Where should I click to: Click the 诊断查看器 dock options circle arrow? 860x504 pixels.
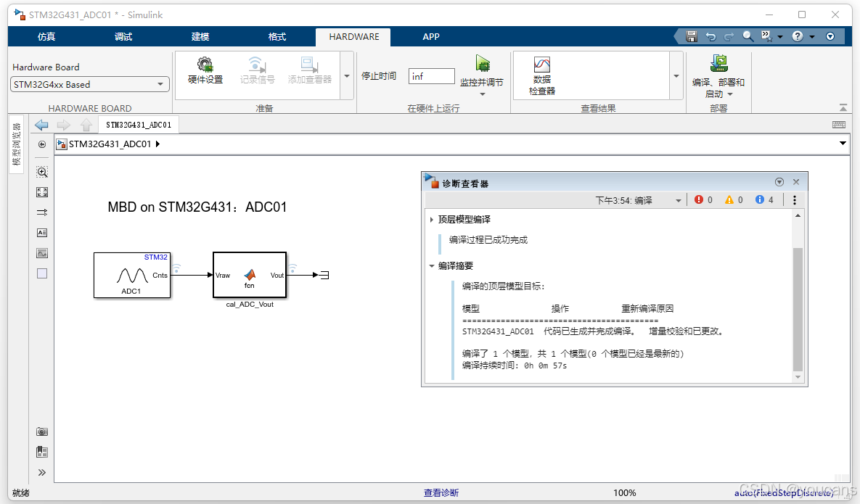[779, 182]
